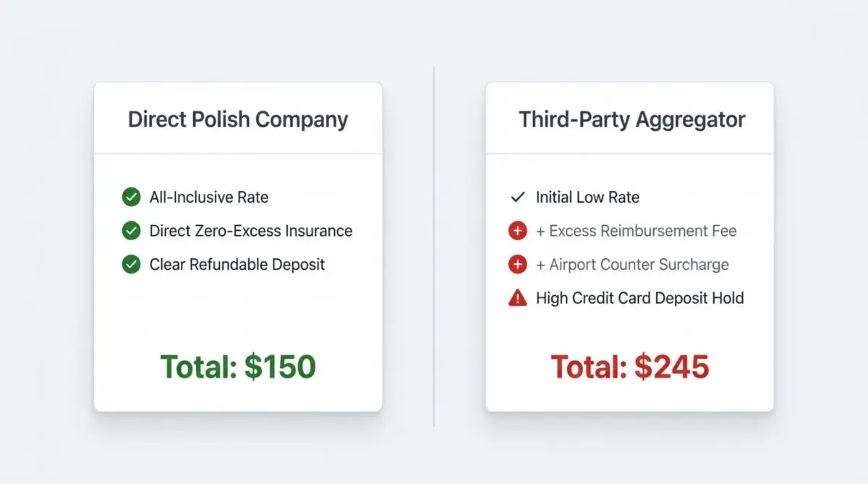
Task: Click the High Credit Card Deposit Hold text
Action: click(639, 297)
